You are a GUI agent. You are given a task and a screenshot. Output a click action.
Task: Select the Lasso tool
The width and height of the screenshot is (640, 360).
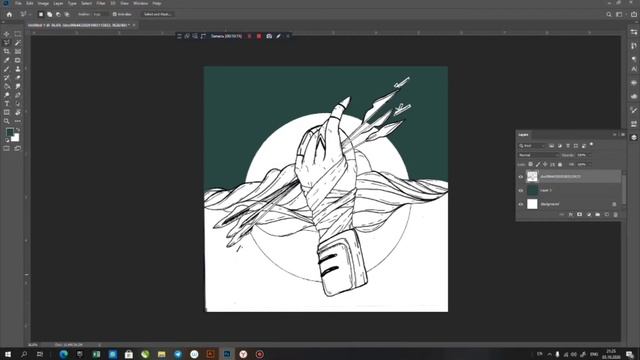coord(7,43)
